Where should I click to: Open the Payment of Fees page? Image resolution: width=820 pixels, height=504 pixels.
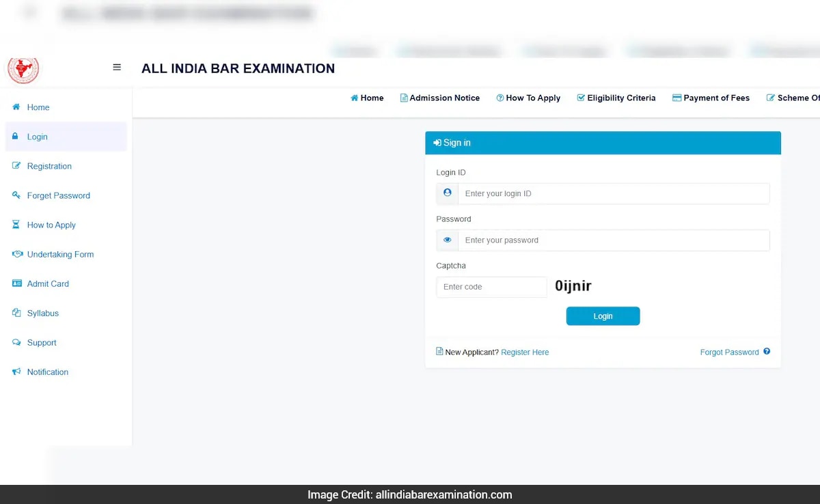coord(711,98)
